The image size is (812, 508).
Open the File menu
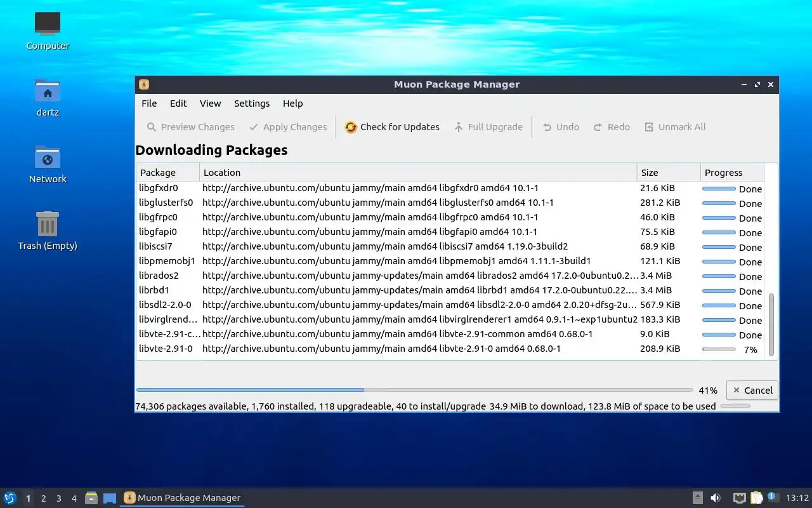click(149, 104)
